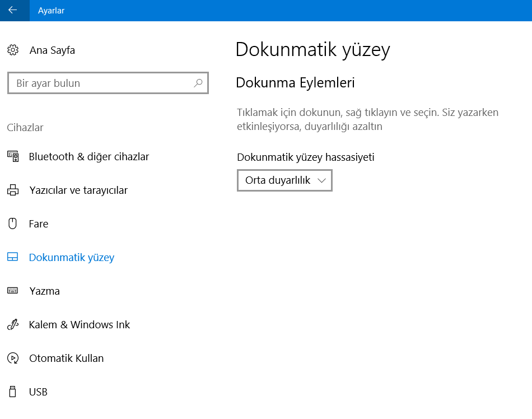Image resolution: width=532 pixels, height=419 pixels.
Task: Go to Yazma settings
Action: [x=44, y=291]
